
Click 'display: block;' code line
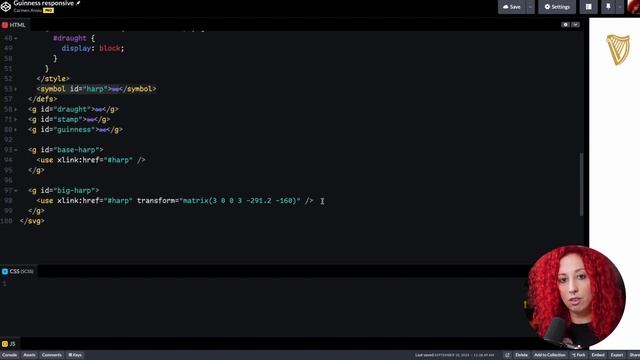pos(93,48)
